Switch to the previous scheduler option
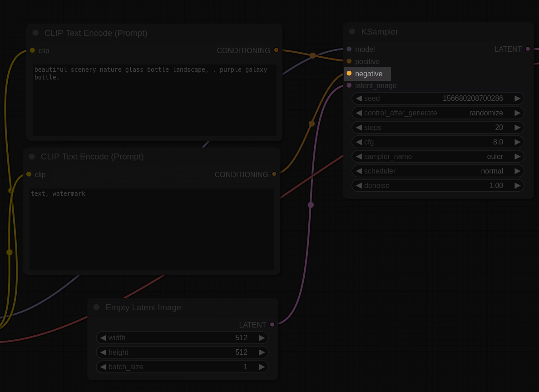This screenshot has height=392, width=539. click(359, 171)
